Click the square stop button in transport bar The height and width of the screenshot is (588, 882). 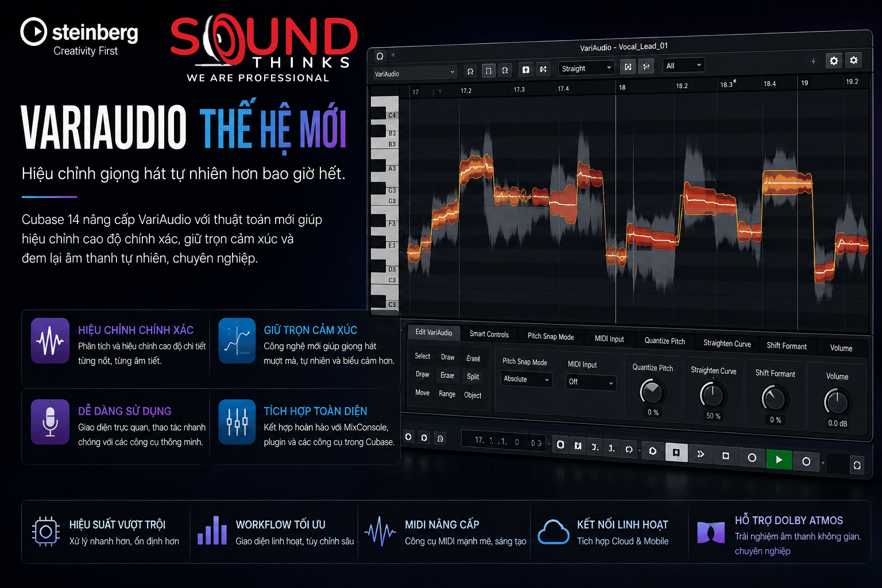(725, 455)
